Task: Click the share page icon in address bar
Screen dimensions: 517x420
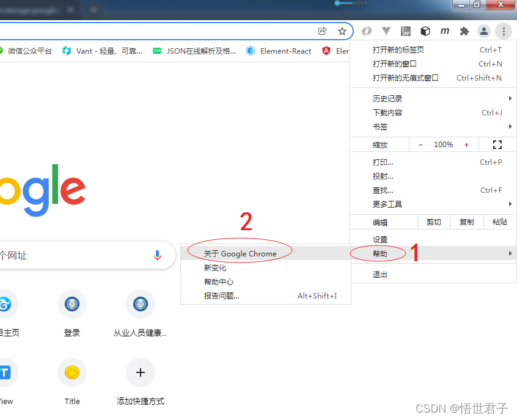Action: [322, 31]
